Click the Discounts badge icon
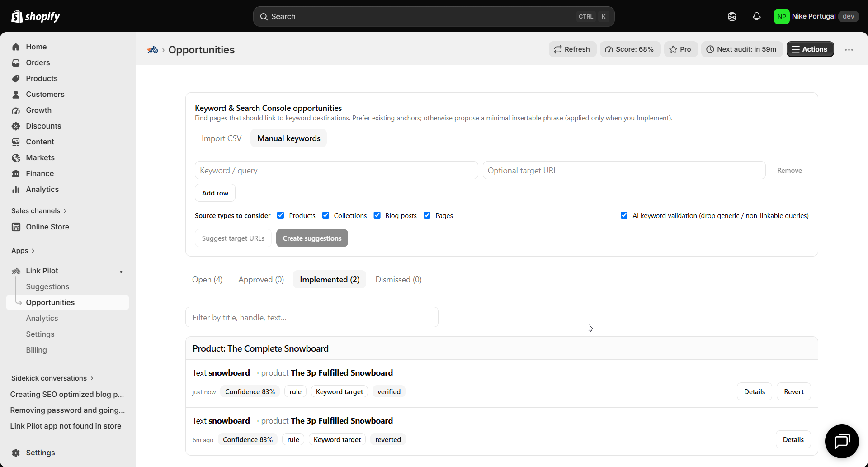868x467 pixels. click(x=16, y=126)
